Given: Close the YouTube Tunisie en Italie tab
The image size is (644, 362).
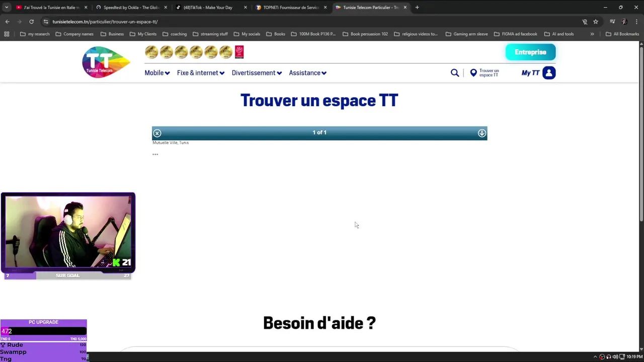Looking at the screenshot, I should point(86,8).
